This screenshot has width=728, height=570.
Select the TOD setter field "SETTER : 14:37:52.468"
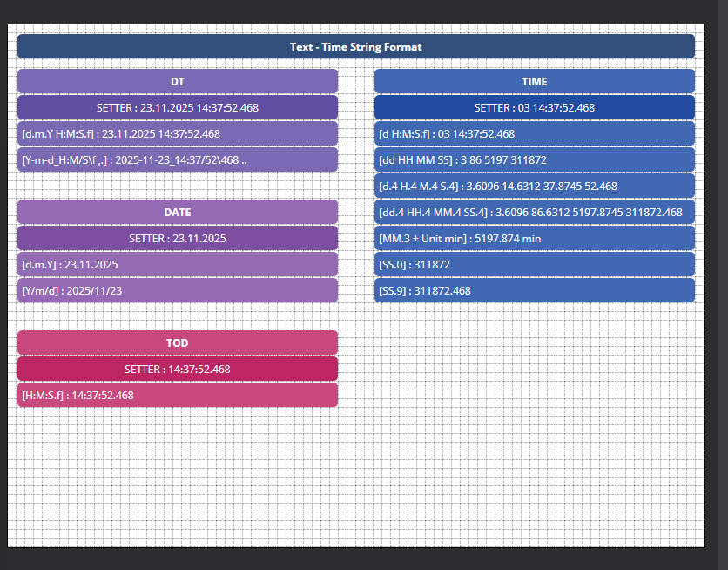point(178,369)
